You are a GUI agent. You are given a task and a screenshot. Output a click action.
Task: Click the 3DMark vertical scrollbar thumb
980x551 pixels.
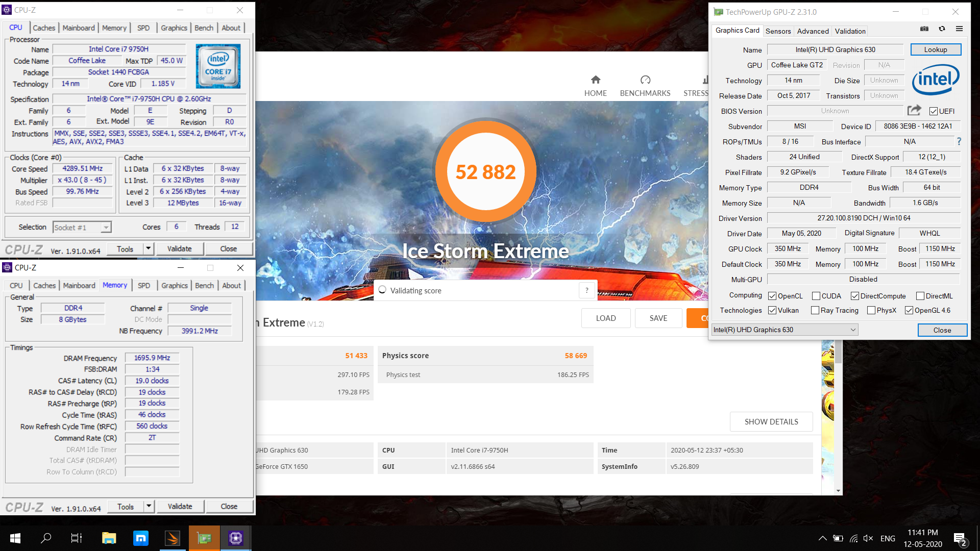pyautogui.click(x=838, y=352)
